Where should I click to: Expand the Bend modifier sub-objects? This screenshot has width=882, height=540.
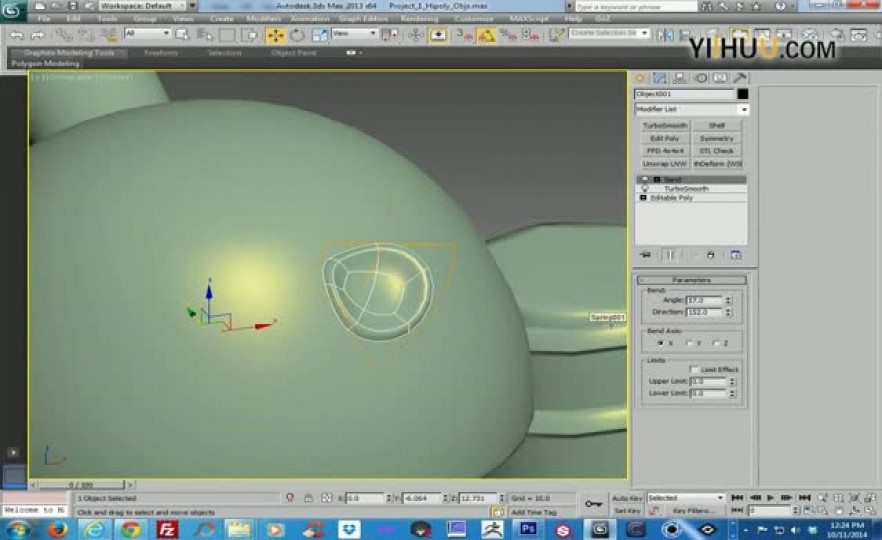(656, 179)
